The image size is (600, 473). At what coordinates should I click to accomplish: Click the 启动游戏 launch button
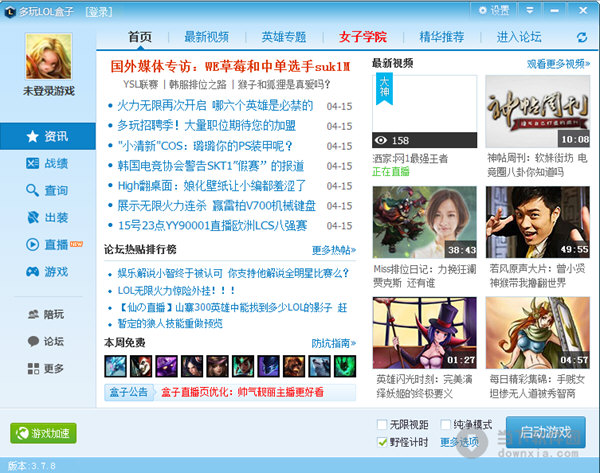546,432
